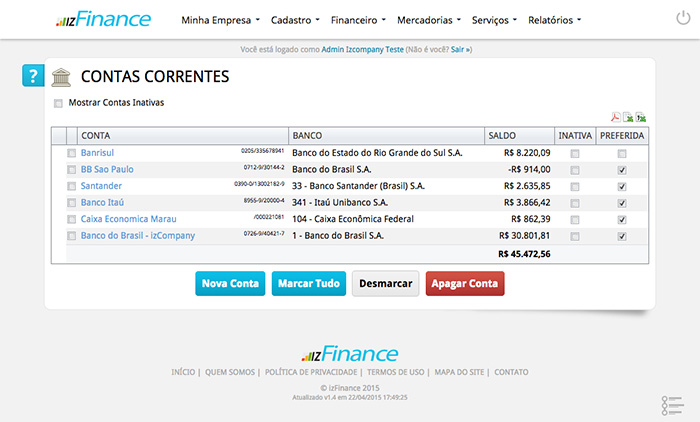
Task: Check Preferida for Banrisul
Action: [x=622, y=154]
